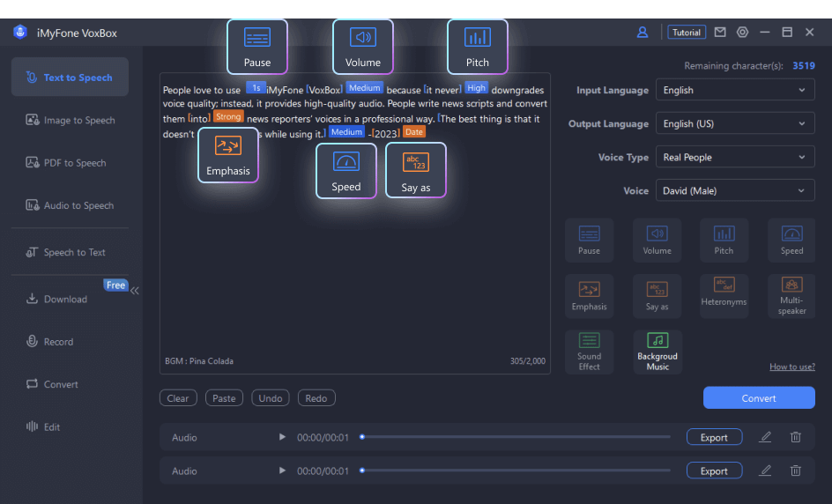Delete the second Audio row with the trash icon
Screen dimensions: 832x504
click(795, 471)
